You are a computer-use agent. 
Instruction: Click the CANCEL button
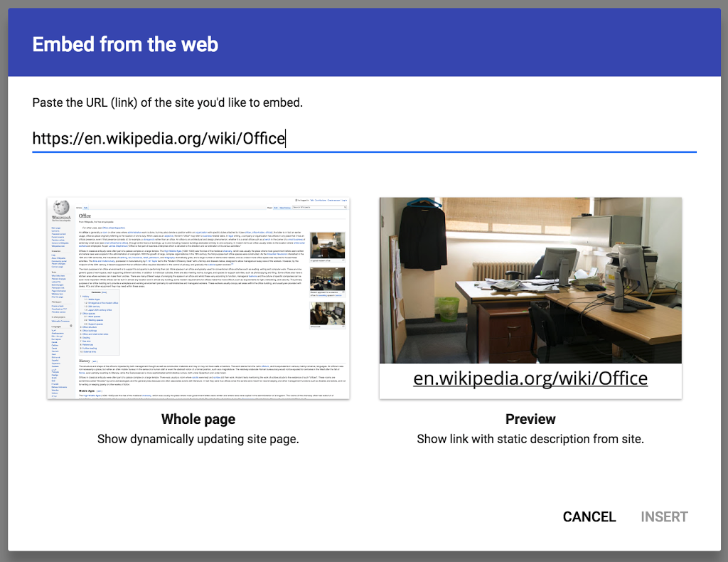point(589,517)
